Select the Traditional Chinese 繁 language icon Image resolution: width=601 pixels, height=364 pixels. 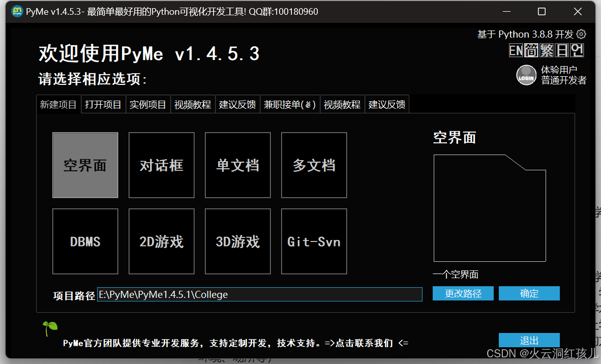(547, 50)
